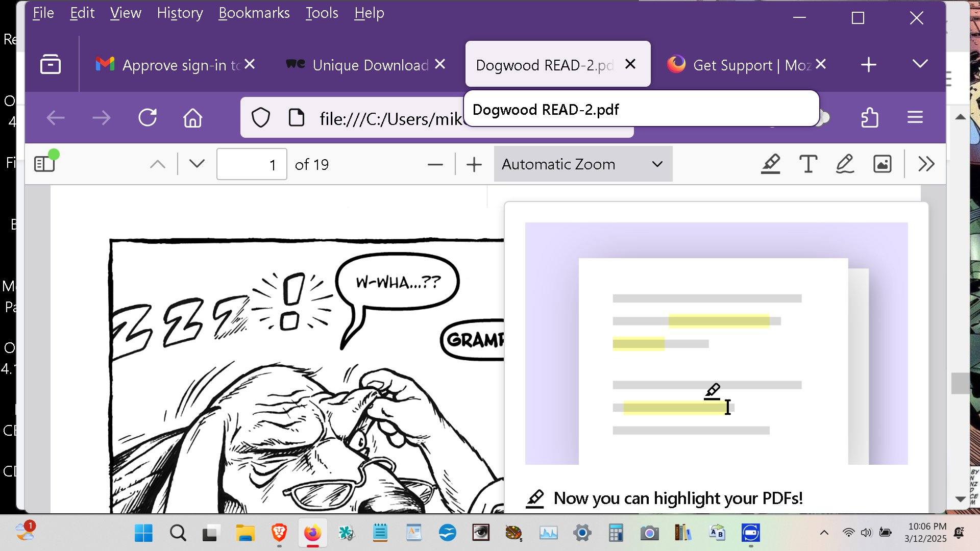The image size is (980, 551).
Task: Open the File menu
Action: pyautogui.click(x=43, y=13)
